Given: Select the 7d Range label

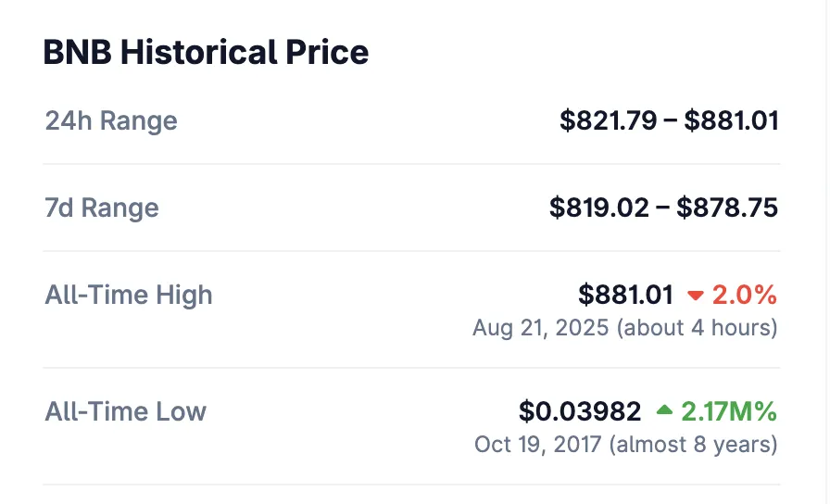Looking at the screenshot, I should pos(102,208).
